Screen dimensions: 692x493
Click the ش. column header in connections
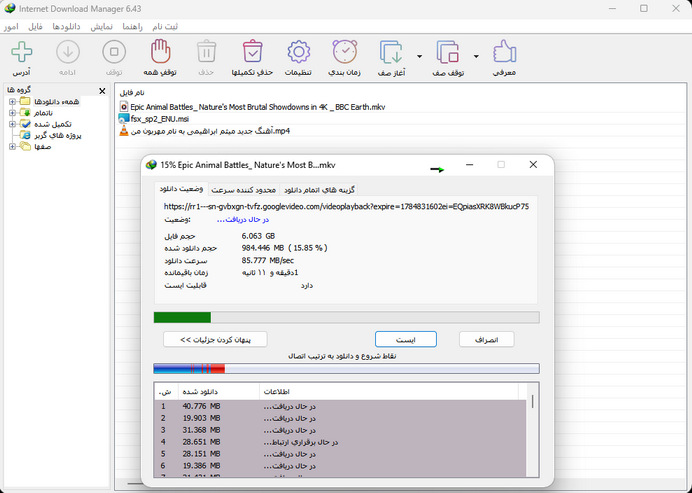click(x=166, y=391)
